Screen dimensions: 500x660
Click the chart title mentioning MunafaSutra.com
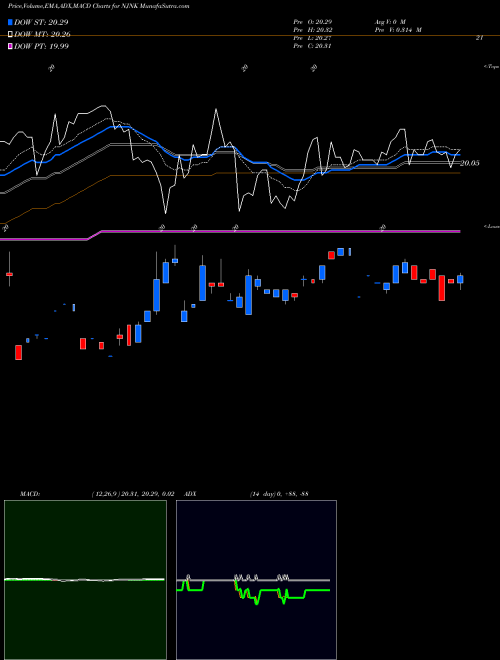pos(98,6)
